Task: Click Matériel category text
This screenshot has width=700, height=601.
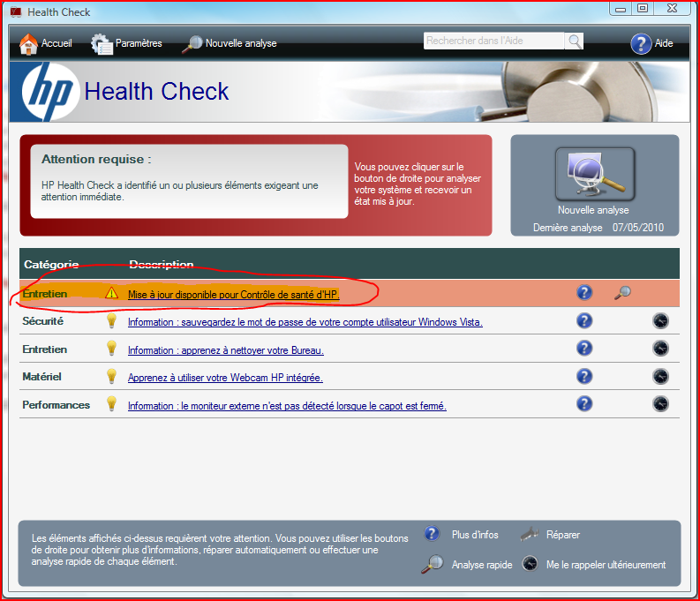Action: pyautogui.click(x=42, y=377)
